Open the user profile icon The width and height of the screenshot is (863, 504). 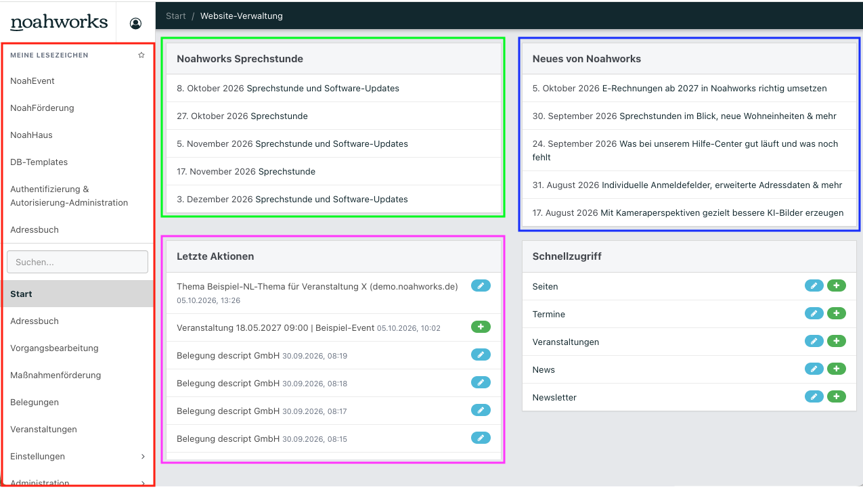click(135, 24)
